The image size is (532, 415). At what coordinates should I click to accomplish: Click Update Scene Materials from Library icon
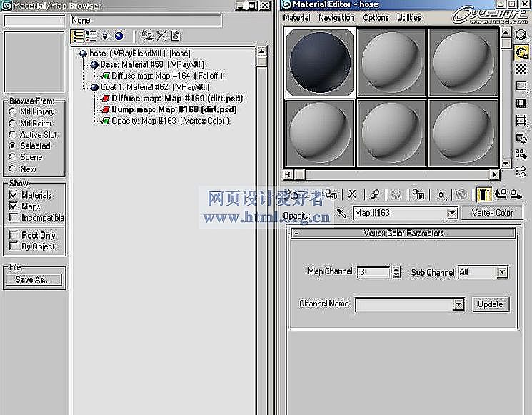coord(147,36)
